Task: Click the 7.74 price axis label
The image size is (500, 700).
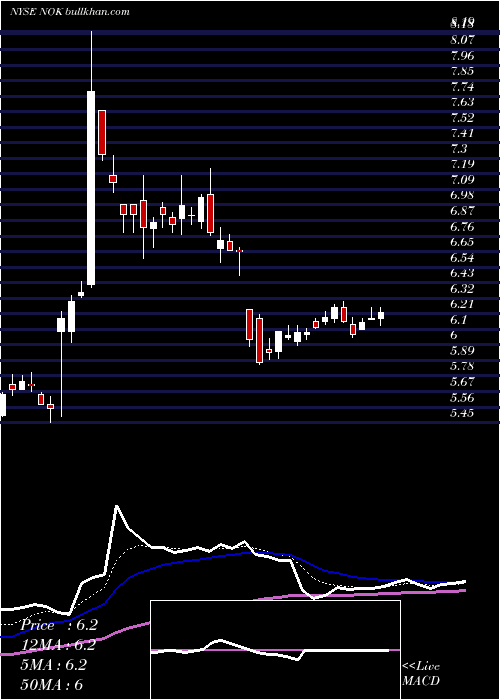Action: tap(462, 86)
